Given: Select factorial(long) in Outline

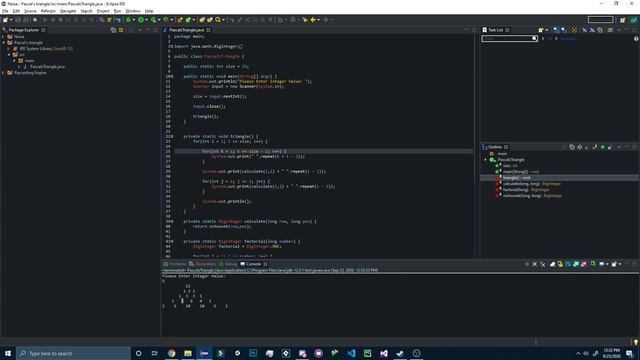Looking at the screenshot, I should [526, 190].
